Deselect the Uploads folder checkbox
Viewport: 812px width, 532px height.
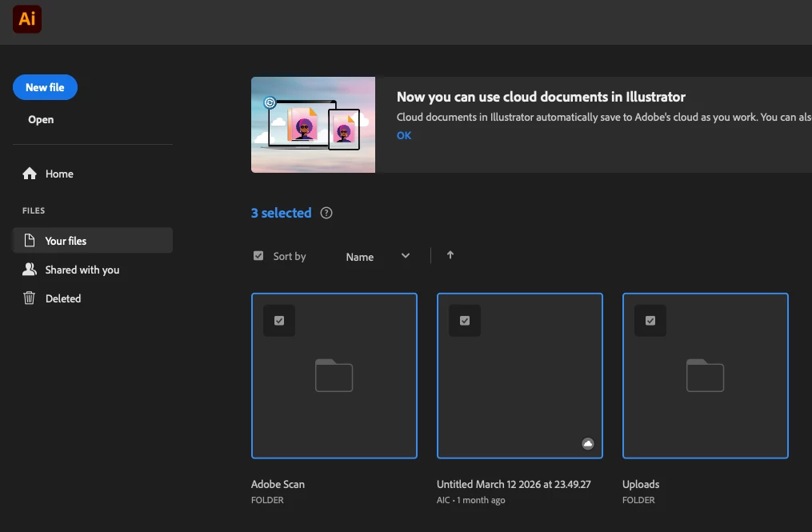click(x=650, y=321)
